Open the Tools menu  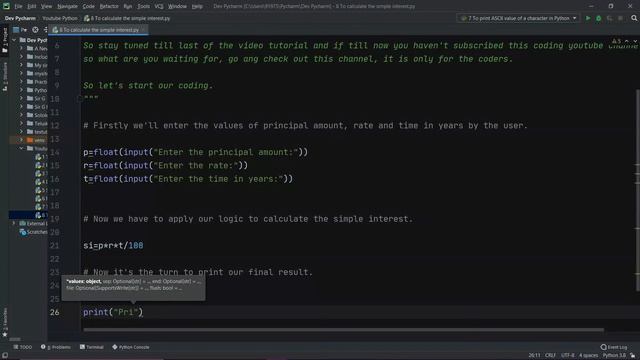click(x=144, y=6)
